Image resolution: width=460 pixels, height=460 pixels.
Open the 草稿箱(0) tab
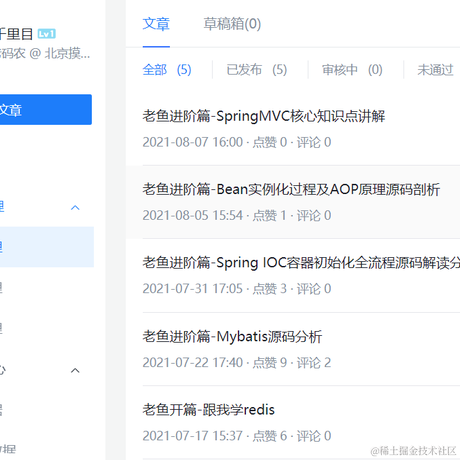point(232,24)
